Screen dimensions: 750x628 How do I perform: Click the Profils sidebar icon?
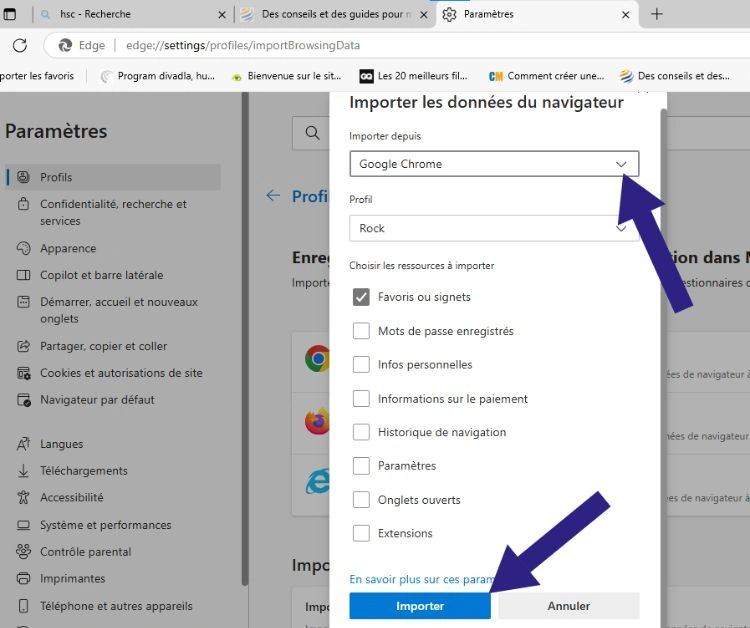(23, 177)
